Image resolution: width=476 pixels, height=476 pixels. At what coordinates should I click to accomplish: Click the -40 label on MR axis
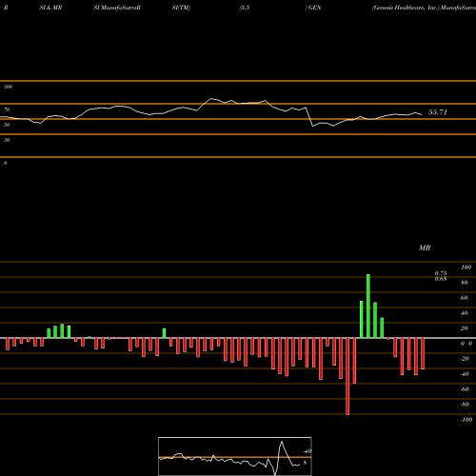coord(465,374)
